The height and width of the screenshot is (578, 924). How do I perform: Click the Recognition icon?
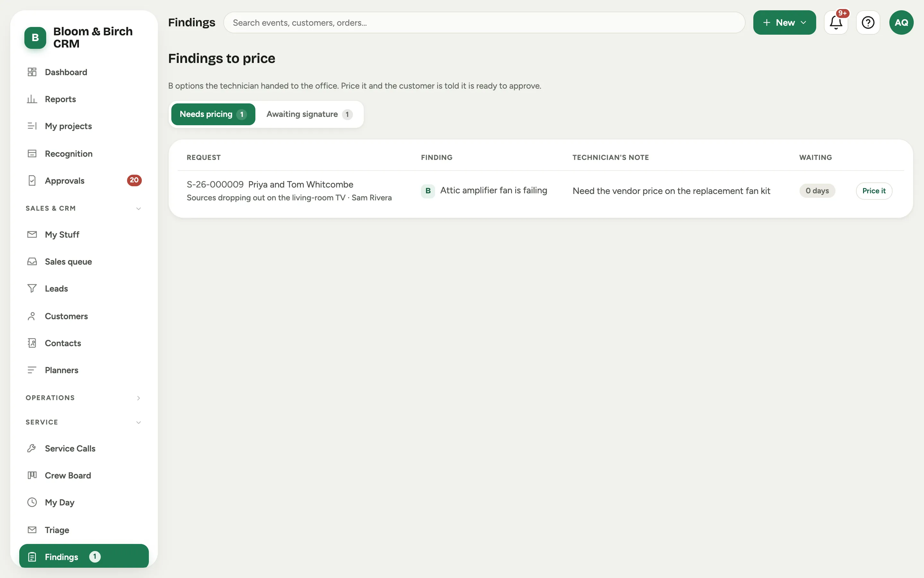pyautogui.click(x=32, y=153)
